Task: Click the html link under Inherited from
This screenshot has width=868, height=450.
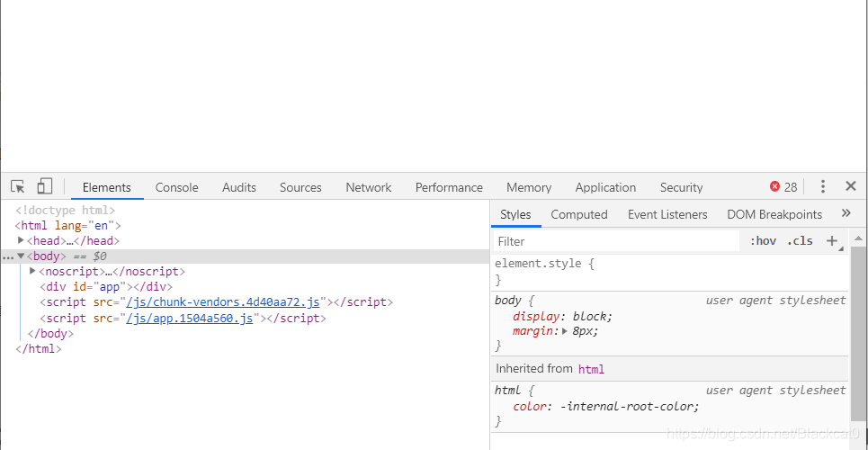Action: (x=591, y=369)
